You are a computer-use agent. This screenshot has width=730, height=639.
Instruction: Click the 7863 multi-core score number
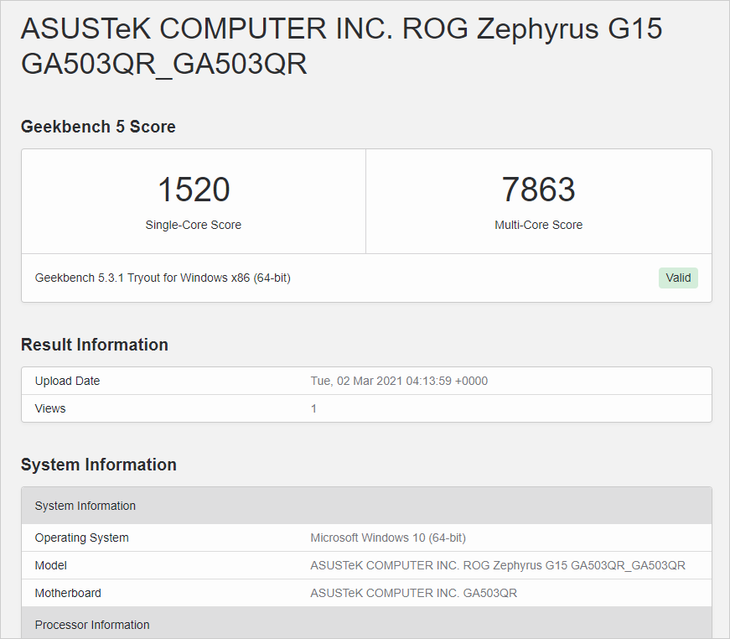point(538,189)
